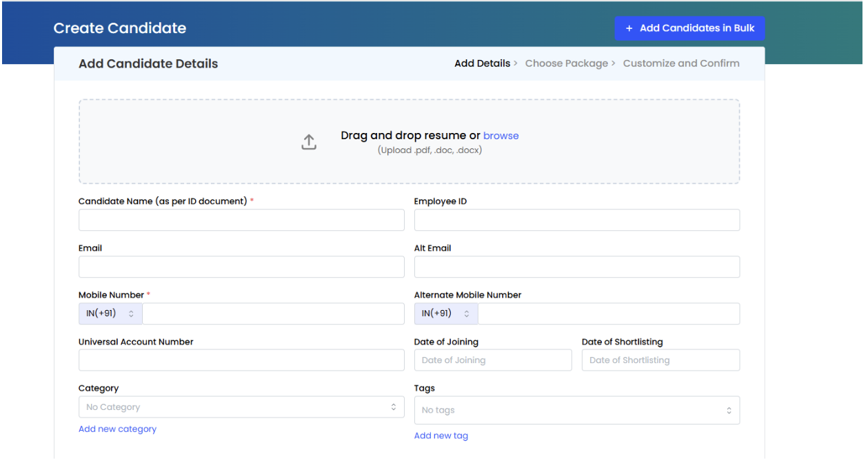Focus the Candidate Name input field
The image size is (868, 461).
241,221
